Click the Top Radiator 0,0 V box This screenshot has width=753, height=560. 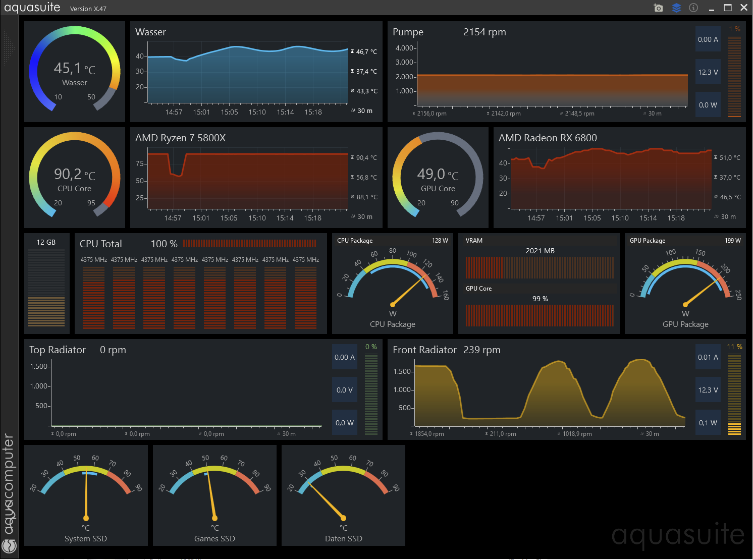pos(345,390)
